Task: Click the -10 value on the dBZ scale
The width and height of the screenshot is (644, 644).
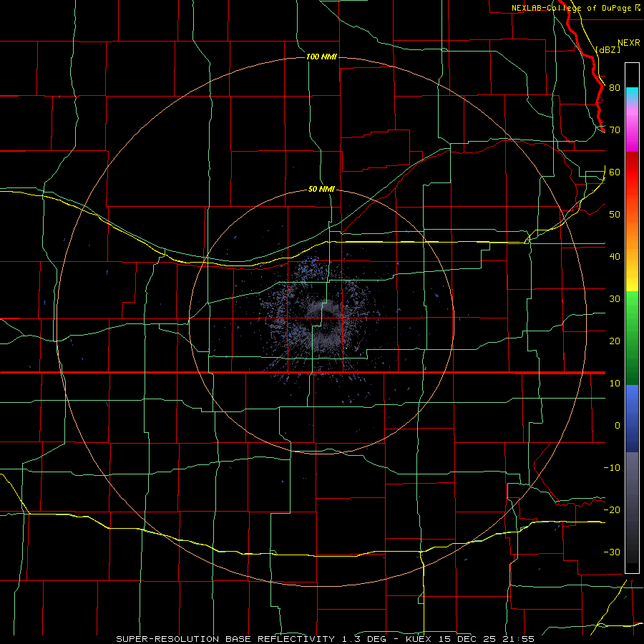Action: click(612, 467)
